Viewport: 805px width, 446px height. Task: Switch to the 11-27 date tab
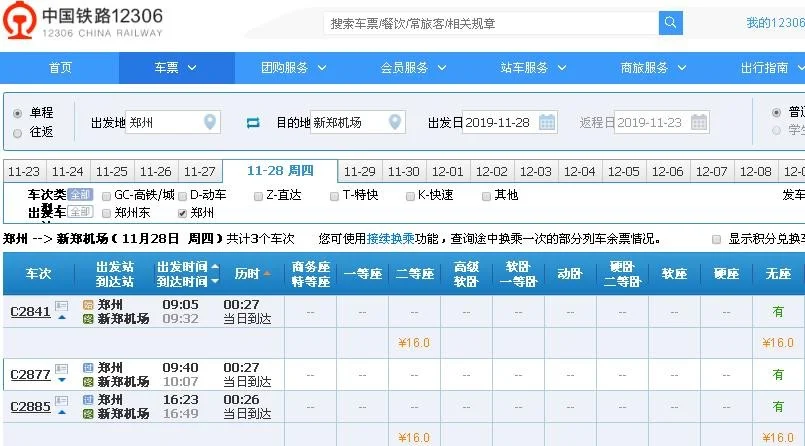coord(200,171)
